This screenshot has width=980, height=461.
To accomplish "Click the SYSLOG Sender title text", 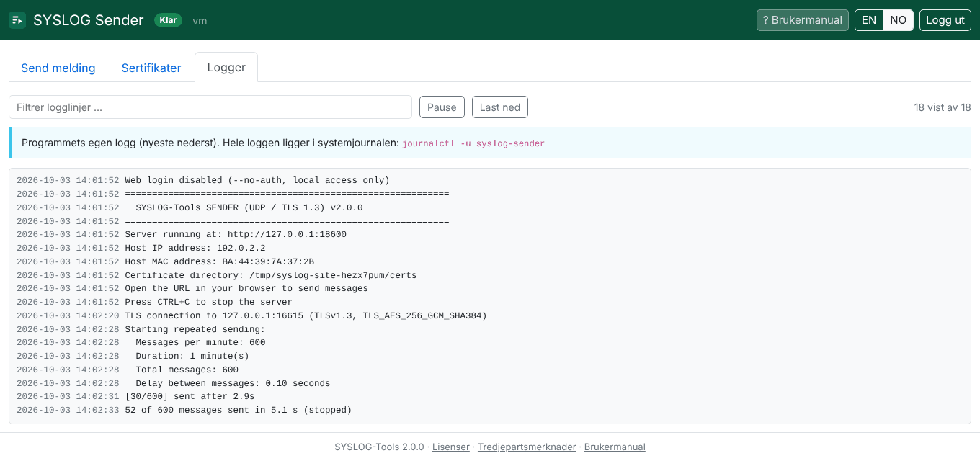I will tap(89, 20).
